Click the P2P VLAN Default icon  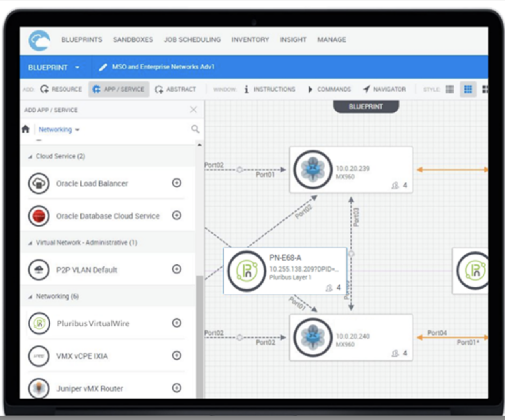click(39, 270)
